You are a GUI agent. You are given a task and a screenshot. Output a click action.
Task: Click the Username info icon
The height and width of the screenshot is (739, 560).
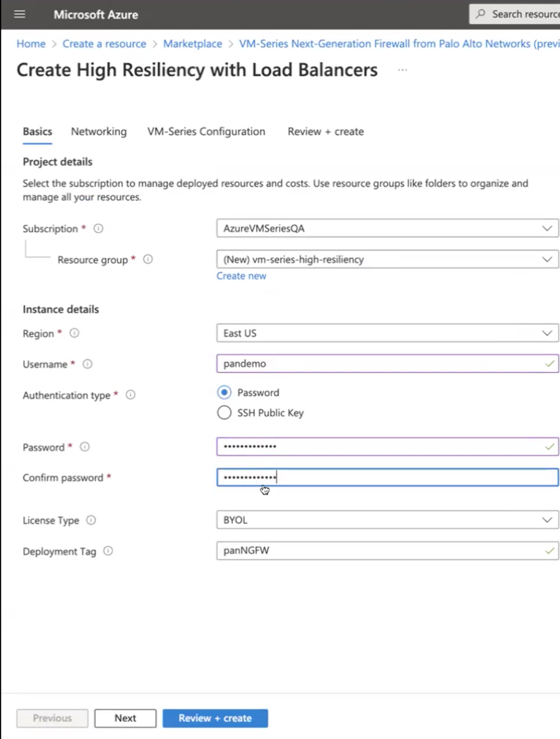pyautogui.click(x=87, y=364)
